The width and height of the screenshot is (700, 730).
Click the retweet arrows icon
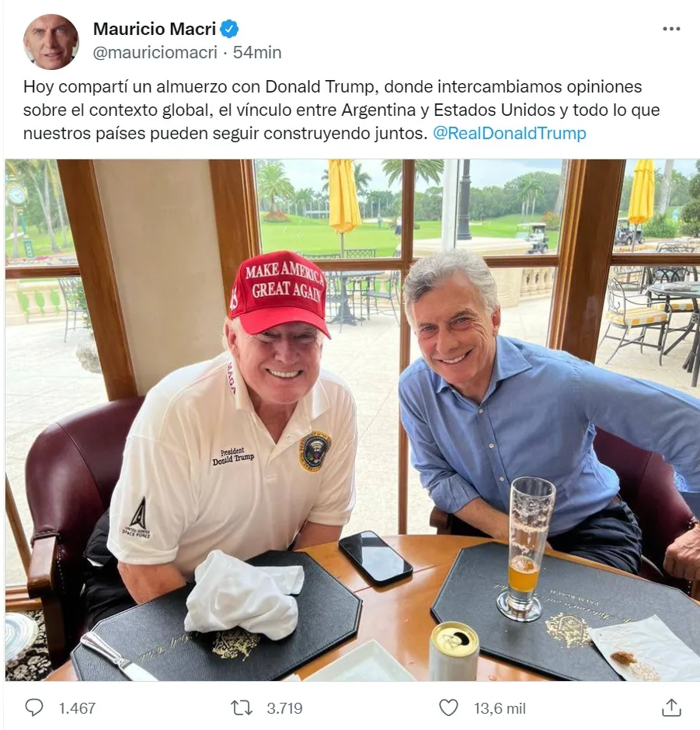[242, 708]
